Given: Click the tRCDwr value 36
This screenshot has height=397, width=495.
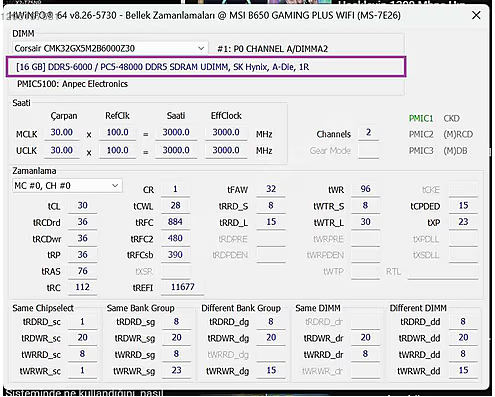Looking at the screenshot, I should pos(83,238).
